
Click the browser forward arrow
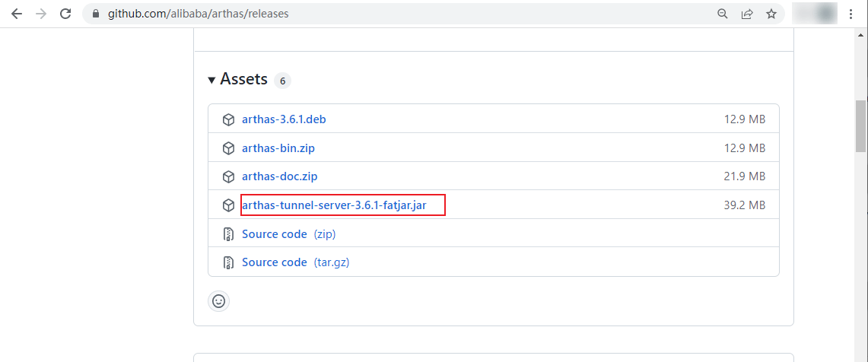[41, 14]
